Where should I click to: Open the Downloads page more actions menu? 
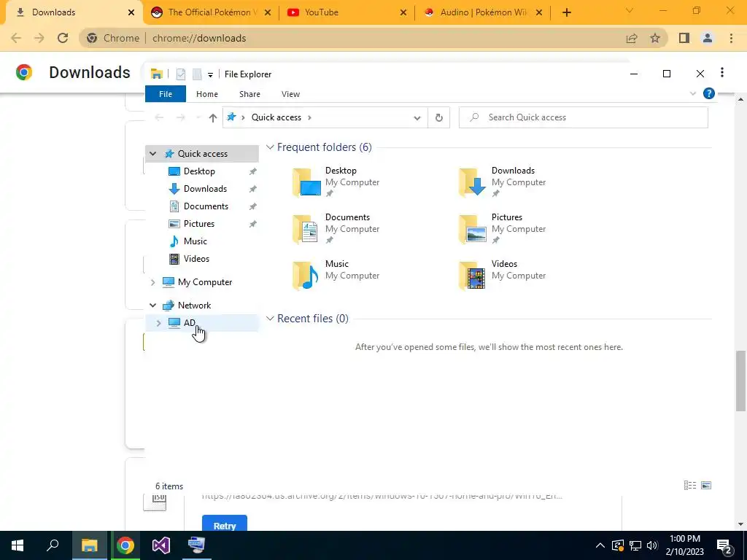[722, 72]
